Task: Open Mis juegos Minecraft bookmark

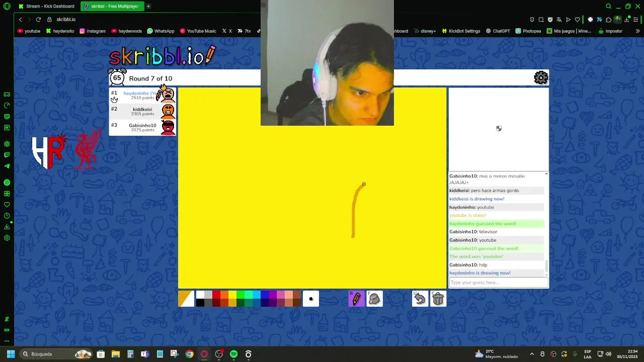Action: pyautogui.click(x=569, y=31)
